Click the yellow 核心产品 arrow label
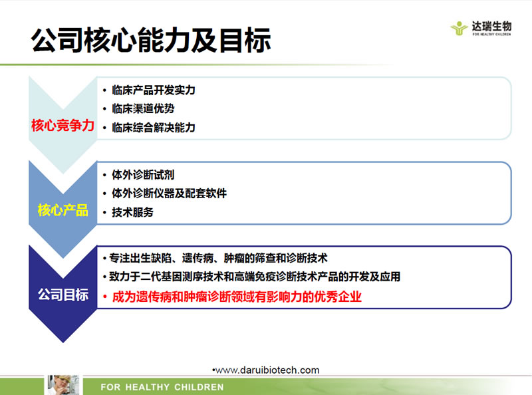The height and width of the screenshot is (395, 532). [63, 211]
